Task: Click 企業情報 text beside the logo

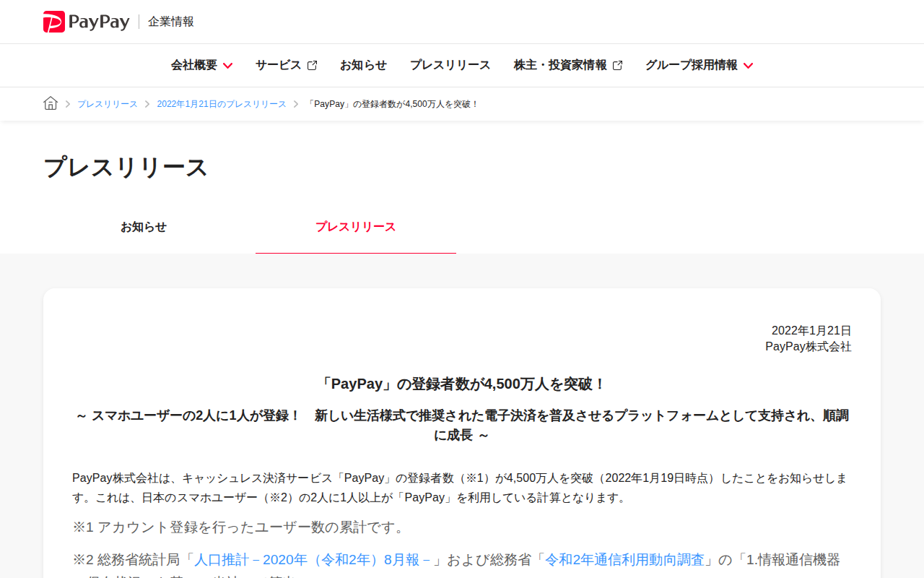Action: coord(171,22)
